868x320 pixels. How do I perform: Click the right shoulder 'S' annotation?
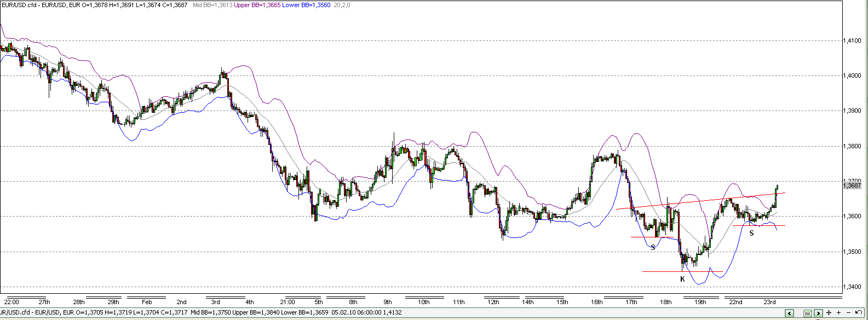751,233
